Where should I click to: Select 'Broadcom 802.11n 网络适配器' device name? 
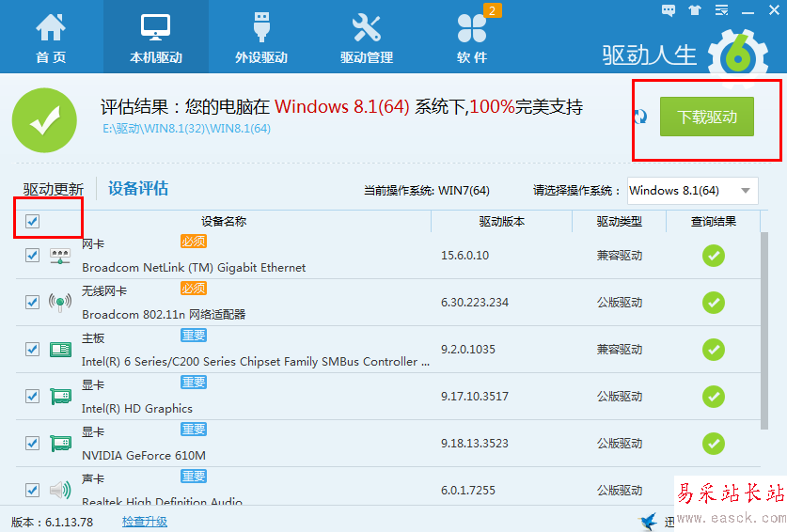[x=164, y=315]
